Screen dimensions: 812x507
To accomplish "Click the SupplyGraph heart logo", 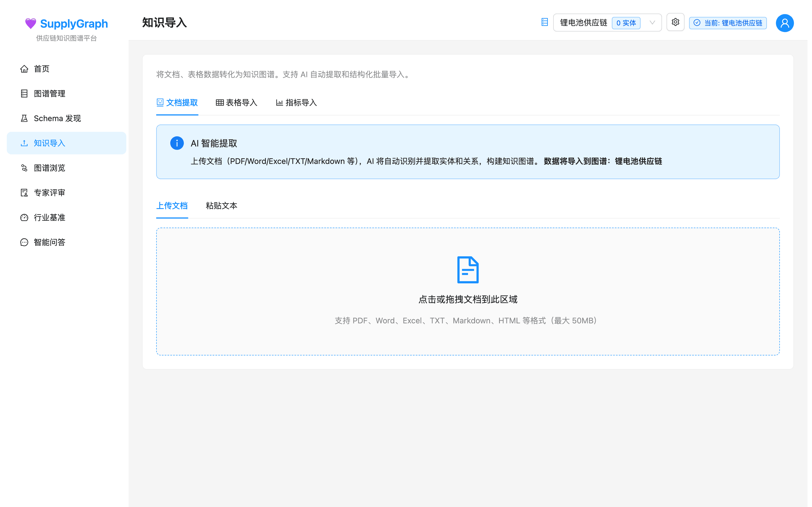I will [x=30, y=23].
